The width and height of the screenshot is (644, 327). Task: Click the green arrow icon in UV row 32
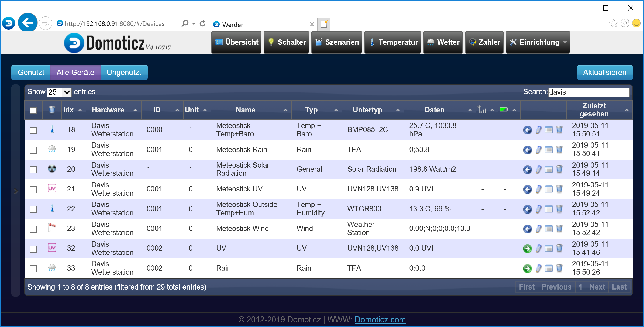[527, 249]
